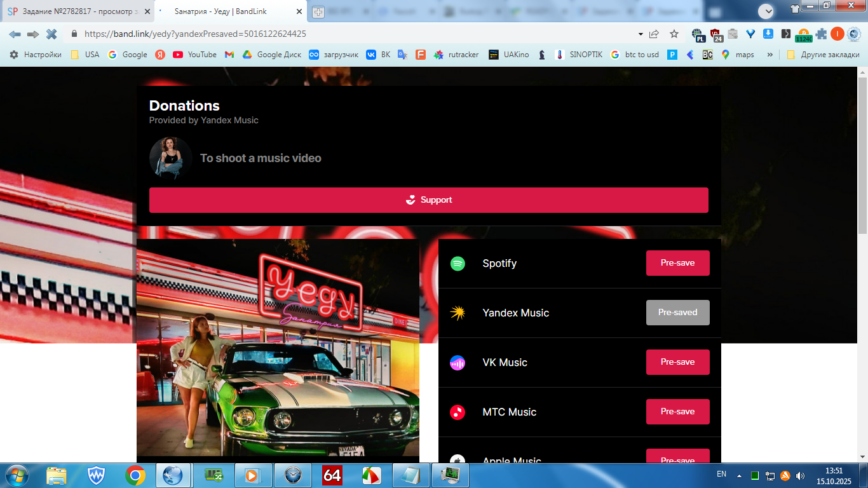Open the Gmail bookmark icon
The image size is (868, 488).
tap(229, 55)
